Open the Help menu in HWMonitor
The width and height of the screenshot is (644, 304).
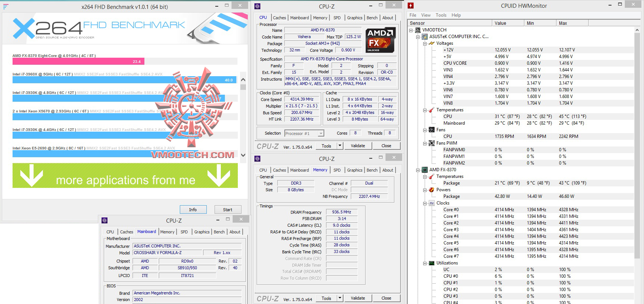click(x=456, y=15)
